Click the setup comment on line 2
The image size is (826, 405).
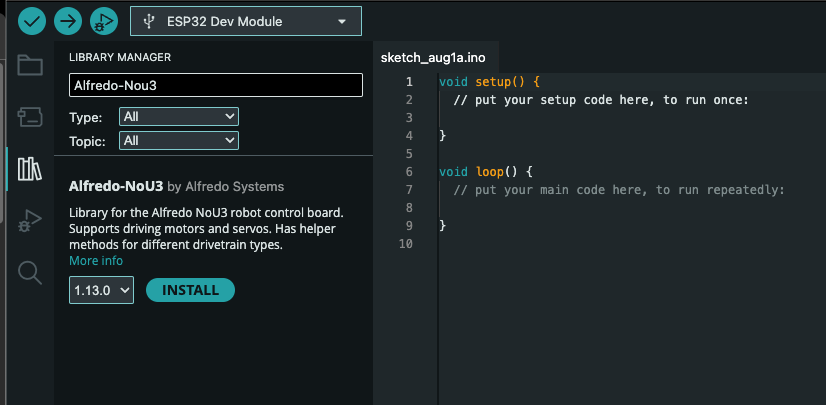click(x=601, y=100)
